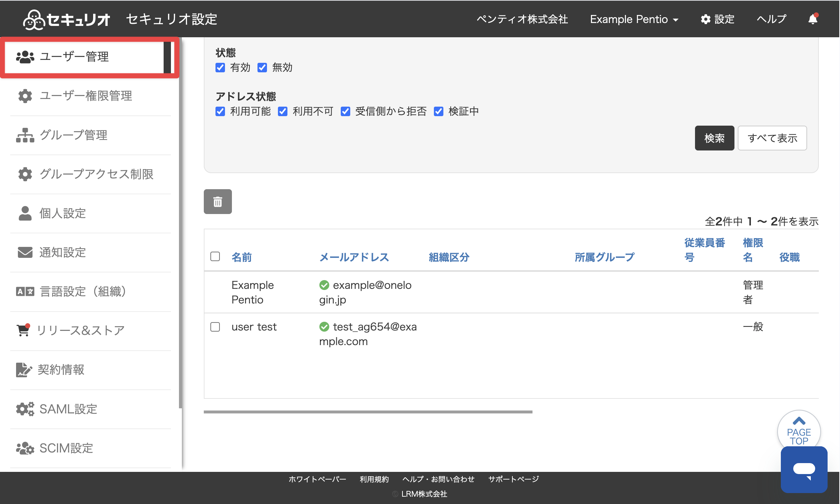
Task: Click the sidebar vertical scrollbar
Action: (x=180, y=223)
